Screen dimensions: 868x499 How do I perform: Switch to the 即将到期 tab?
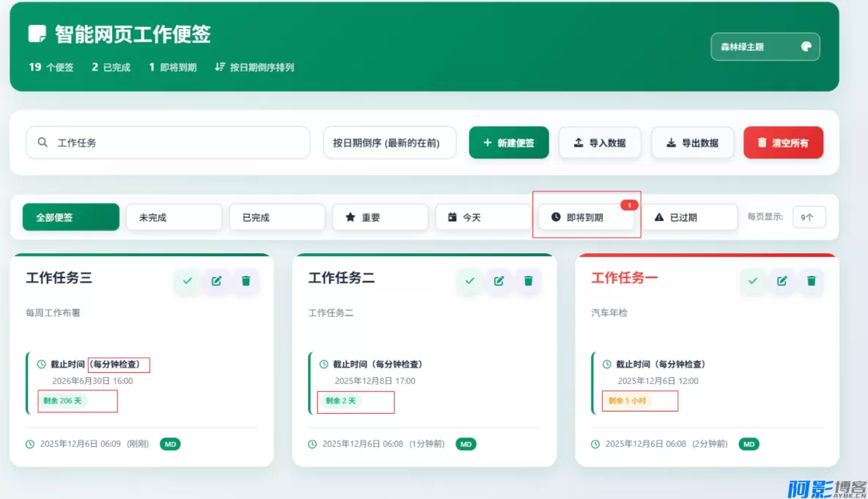586,216
